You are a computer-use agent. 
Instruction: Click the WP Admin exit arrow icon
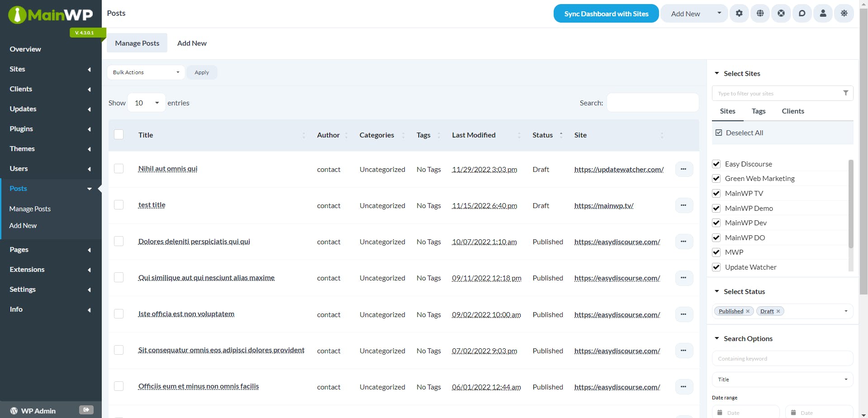pos(86,410)
